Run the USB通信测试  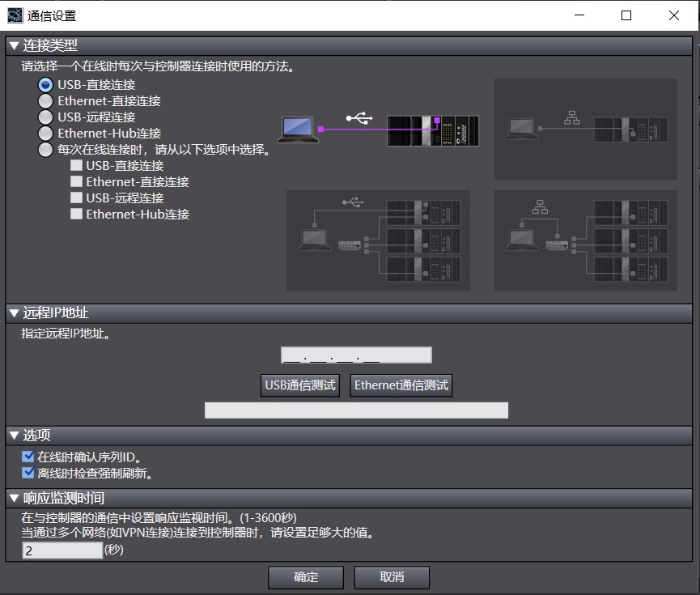point(300,385)
